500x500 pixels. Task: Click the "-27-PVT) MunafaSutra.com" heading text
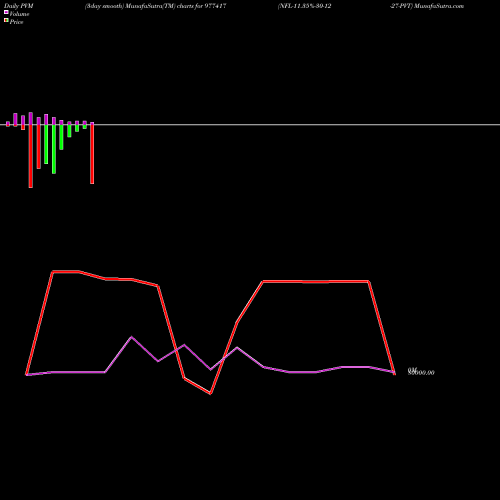[427, 6]
